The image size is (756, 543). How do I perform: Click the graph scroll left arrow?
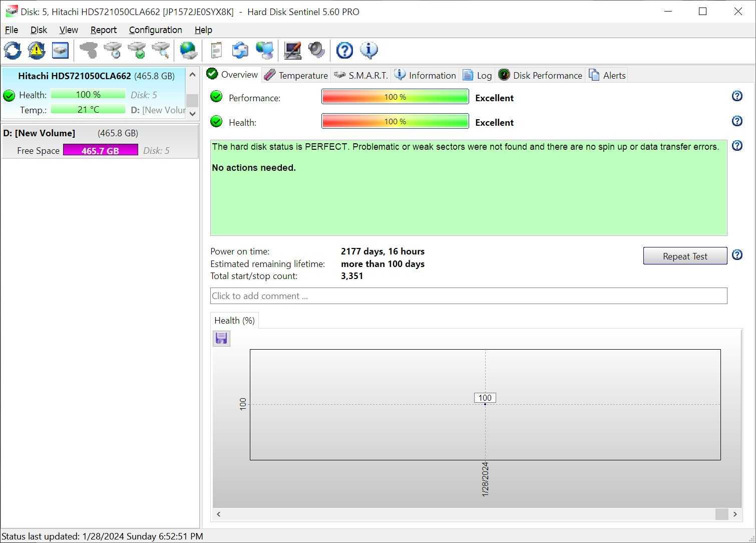point(219,514)
